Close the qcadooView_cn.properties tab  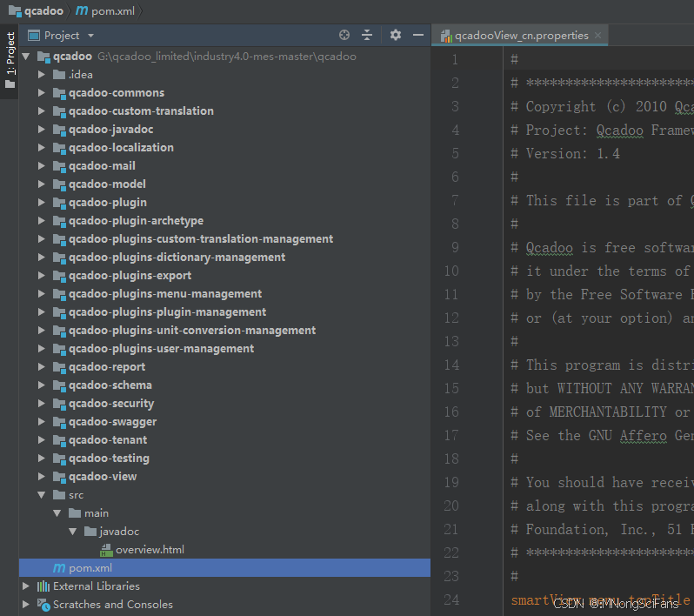point(598,35)
